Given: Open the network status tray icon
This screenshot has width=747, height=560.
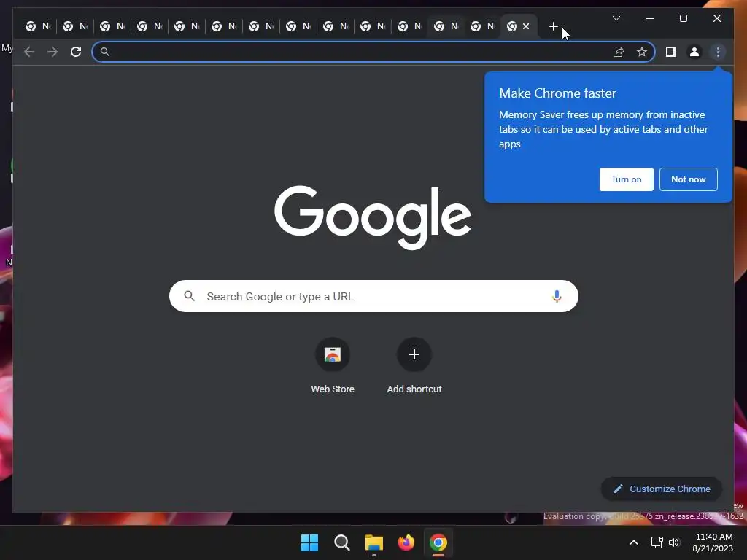Looking at the screenshot, I should pos(657,542).
